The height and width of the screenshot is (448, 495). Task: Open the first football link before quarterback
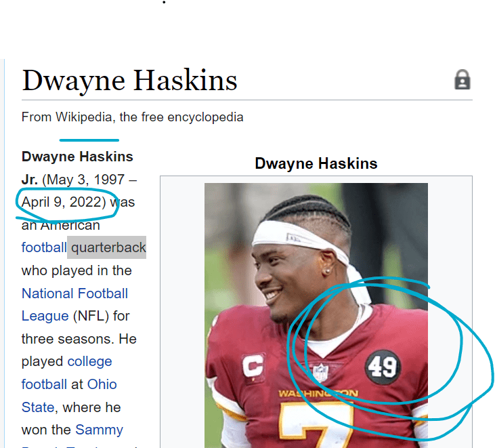44,247
